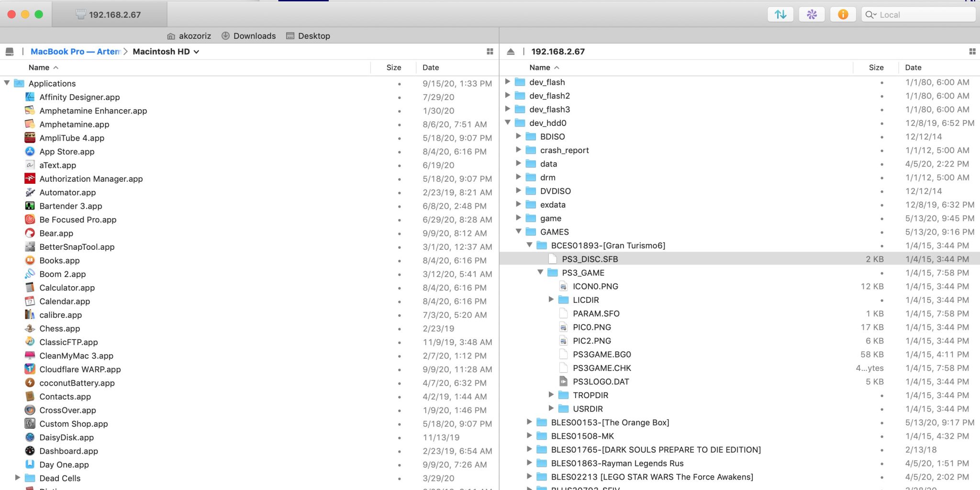Click the Bear app icon

(x=30, y=233)
